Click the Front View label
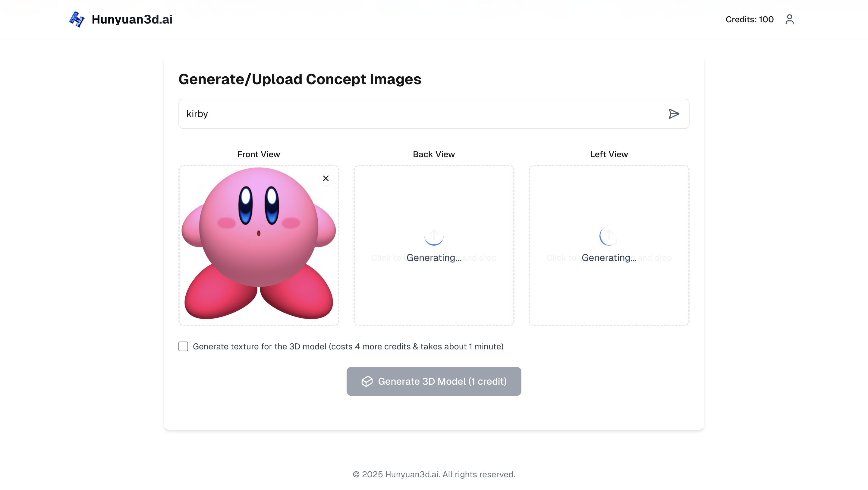This screenshot has height=490, width=868. pyautogui.click(x=259, y=154)
